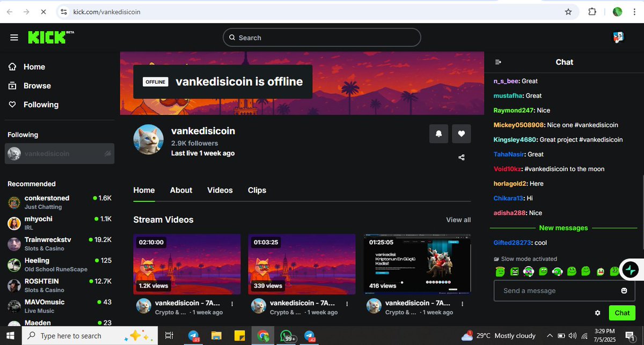Toggle notification bell for vankedisicoin
Screen dimensions: 644x345
point(439,134)
